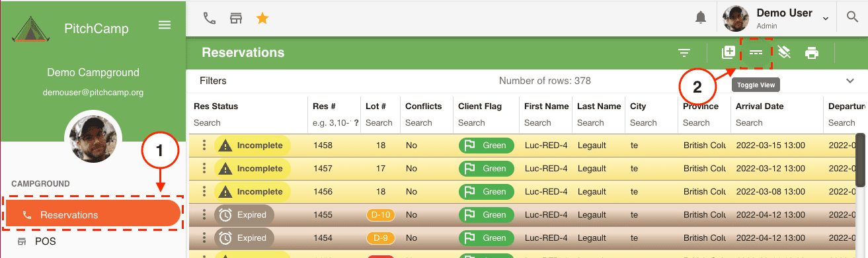
Task: Click the layers clear icon
Action: coord(784,52)
